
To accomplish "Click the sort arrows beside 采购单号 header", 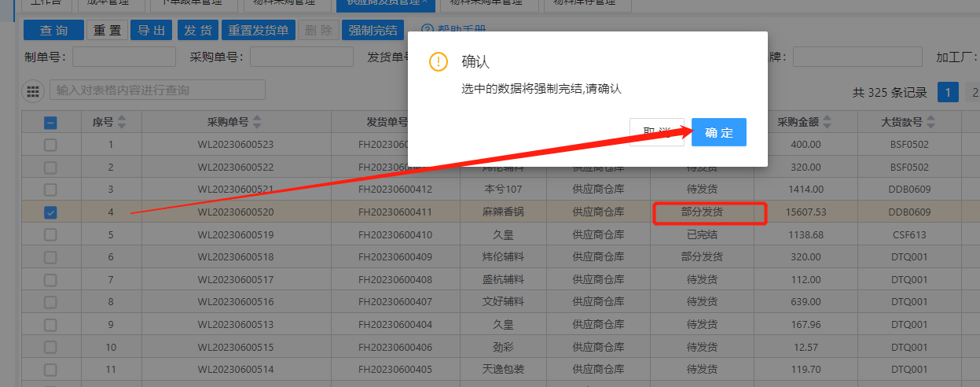I will click(x=258, y=122).
